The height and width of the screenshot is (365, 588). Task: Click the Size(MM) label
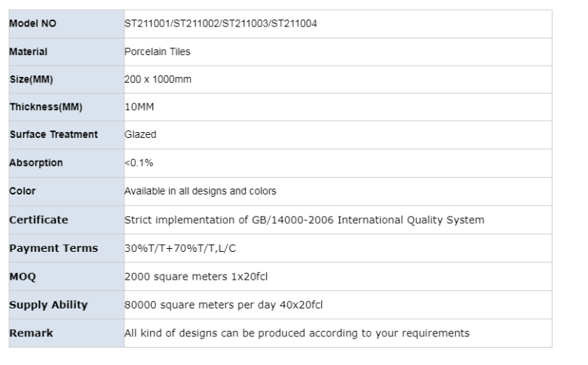(31, 80)
